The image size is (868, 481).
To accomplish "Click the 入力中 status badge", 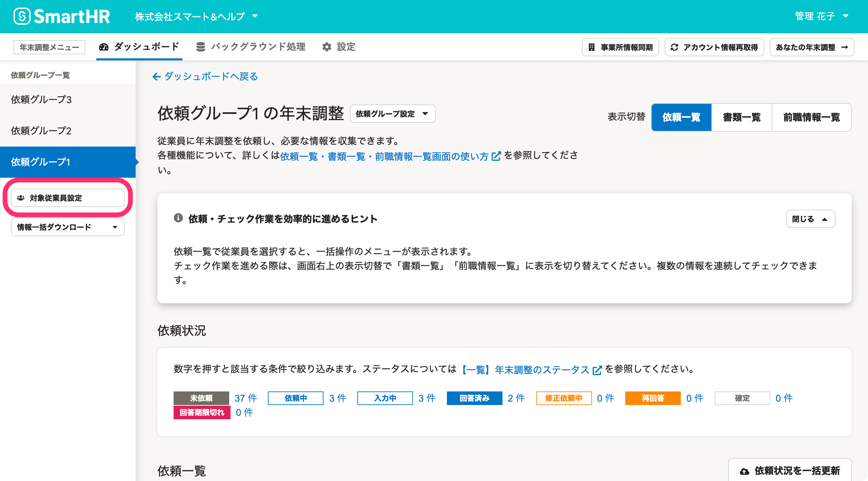I will click(385, 398).
